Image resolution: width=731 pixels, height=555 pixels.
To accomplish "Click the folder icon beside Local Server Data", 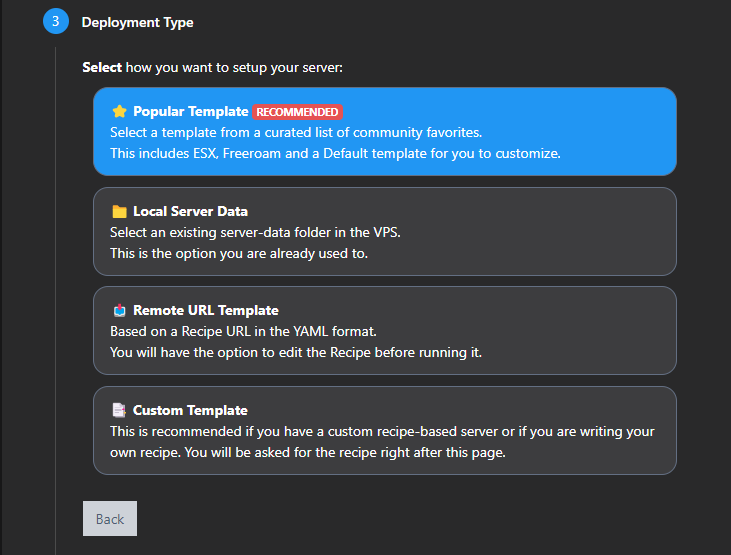I will pyautogui.click(x=119, y=212).
